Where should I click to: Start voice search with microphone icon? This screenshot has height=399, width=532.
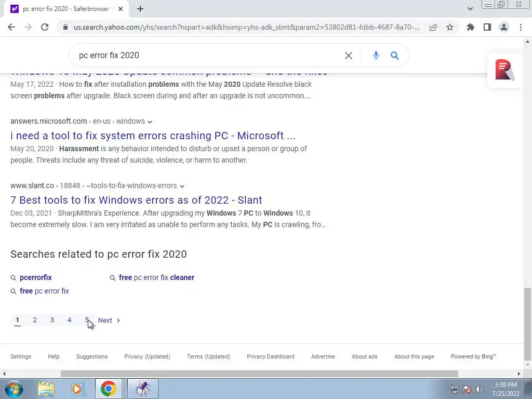click(x=376, y=55)
